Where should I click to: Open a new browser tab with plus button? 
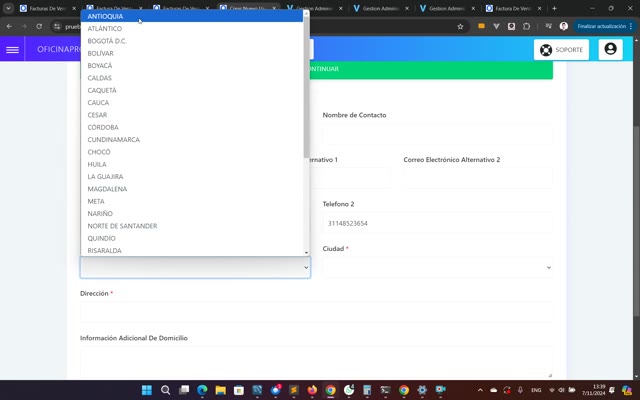554,8
